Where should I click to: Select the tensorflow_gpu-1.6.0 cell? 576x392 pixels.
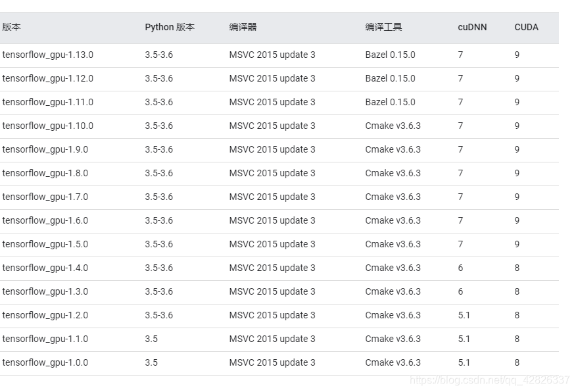pos(45,220)
